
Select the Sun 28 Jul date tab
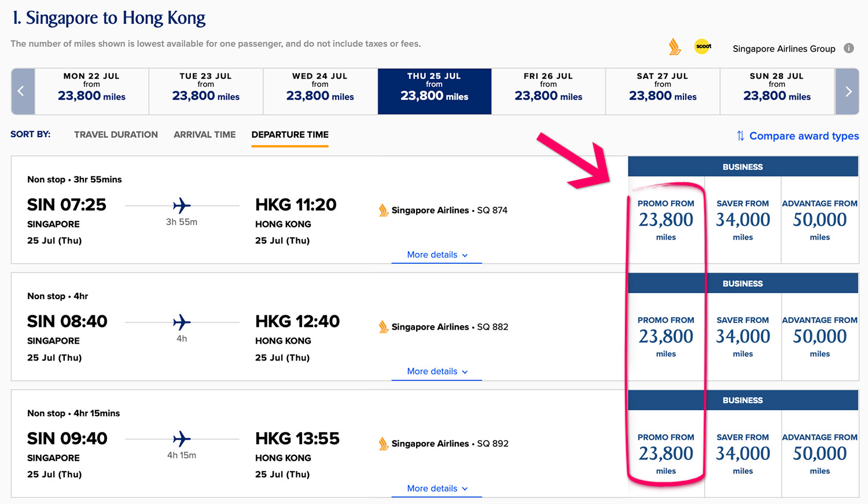(x=777, y=91)
